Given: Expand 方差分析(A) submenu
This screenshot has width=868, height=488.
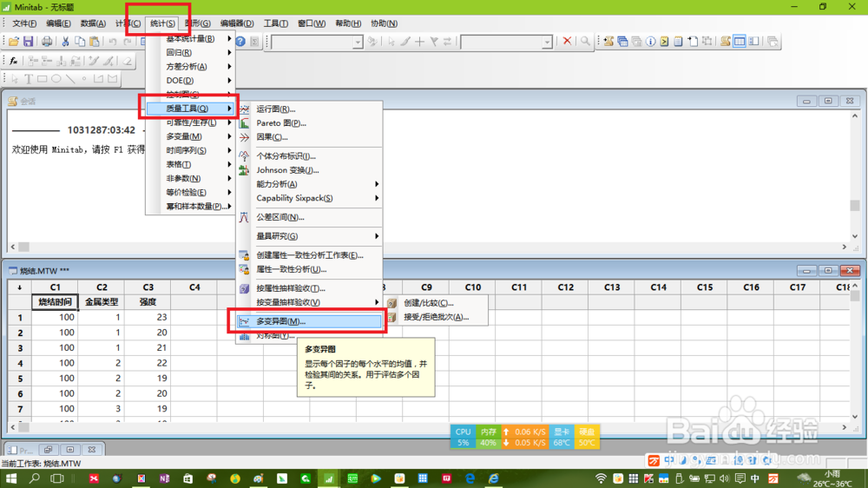Looking at the screenshot, I should (191, 67).
